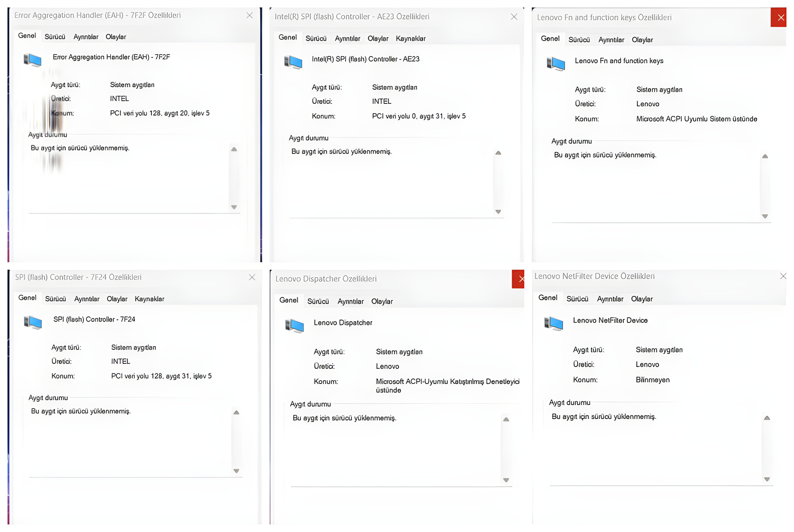Click 'PCI veri yolu 128, aygıt 20, işlev 5'
This screenshot has width=794, height=532.
tap(160, 113)
